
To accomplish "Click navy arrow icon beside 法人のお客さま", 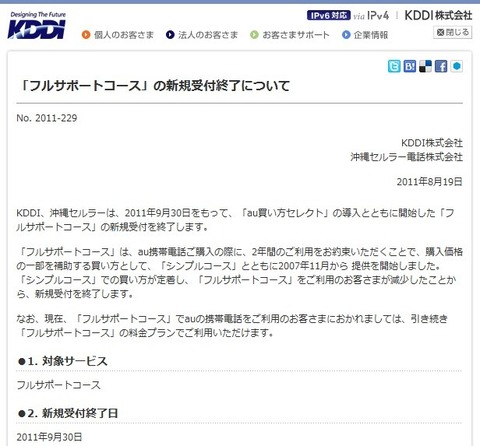I will click(170, 35).
